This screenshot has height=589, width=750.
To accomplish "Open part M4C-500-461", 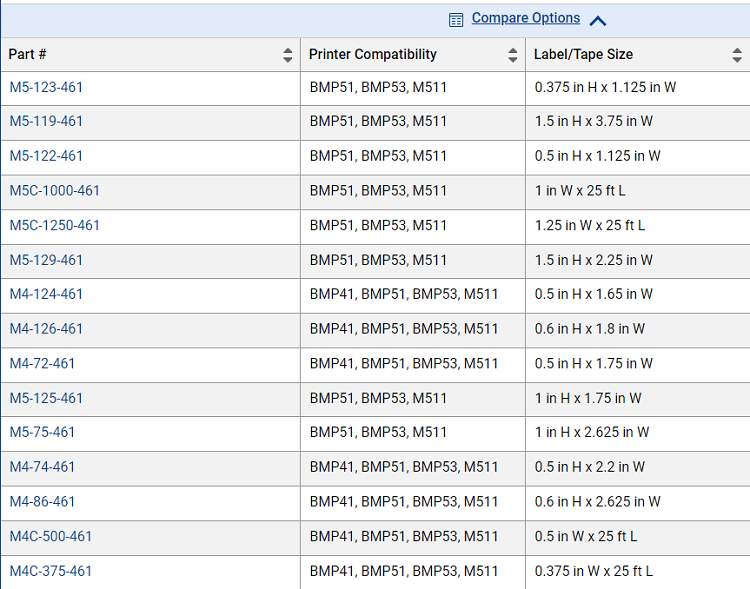I will (x=51, y=536).
